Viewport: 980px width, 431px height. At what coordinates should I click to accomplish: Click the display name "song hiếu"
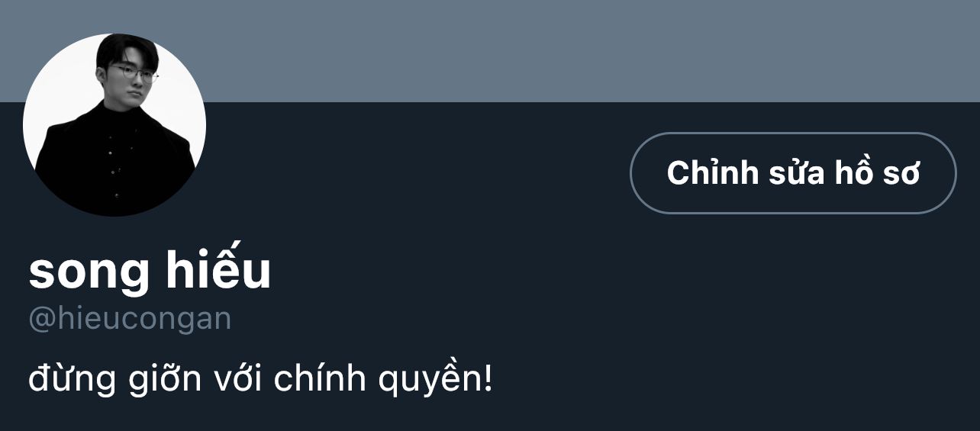150,272
